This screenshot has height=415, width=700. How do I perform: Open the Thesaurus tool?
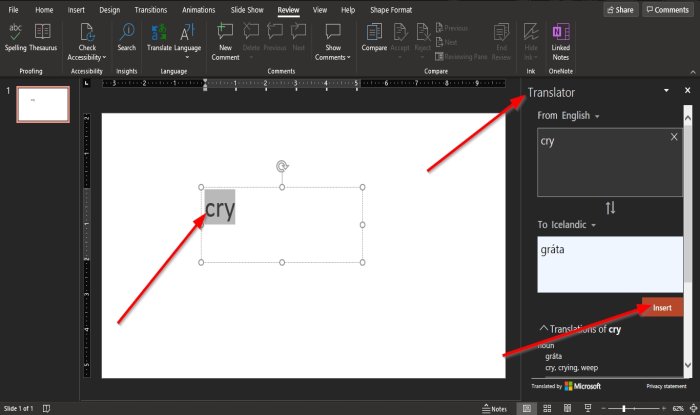(43, 37)
